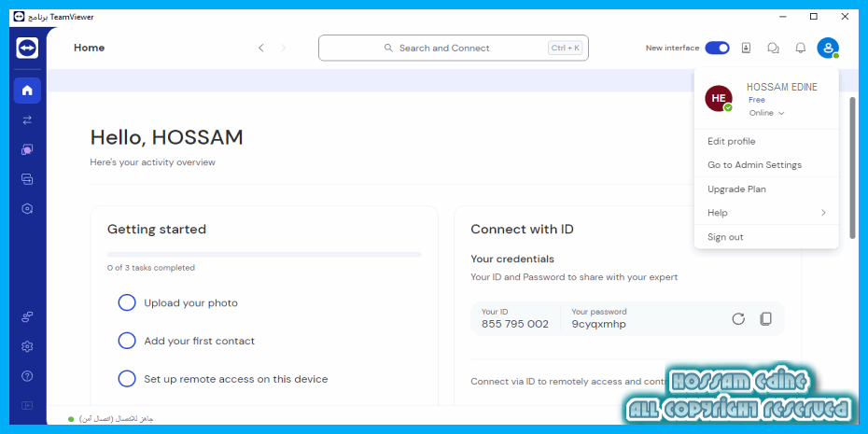Open the Home icon in the sidebar
This screenshot has height=434, width=868.
pyautogui.click(x=27, y=91)
